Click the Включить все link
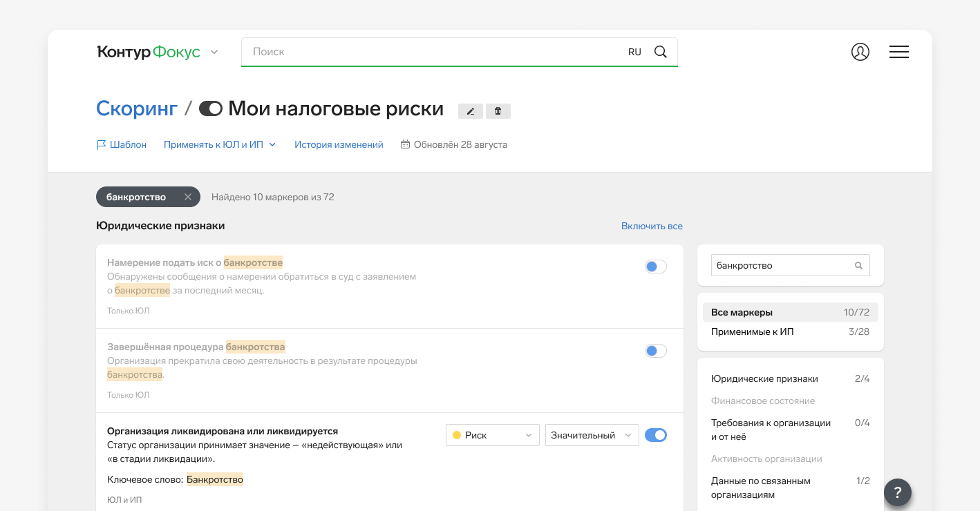Viewport: 980px width, 511px height. click(x=651, y=226)
